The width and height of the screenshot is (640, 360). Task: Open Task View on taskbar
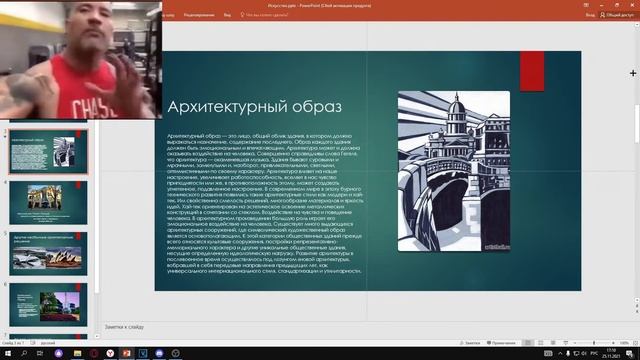[40, 353]
